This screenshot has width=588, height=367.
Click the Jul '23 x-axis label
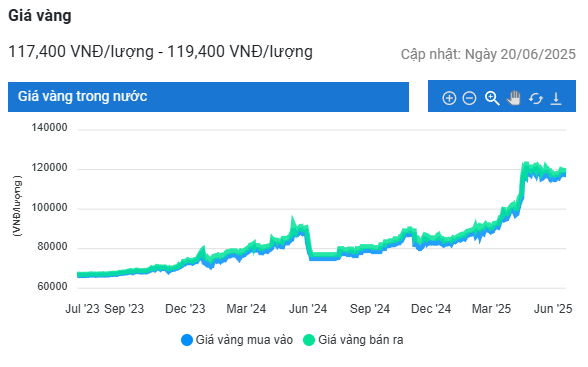tap(82, 309)
